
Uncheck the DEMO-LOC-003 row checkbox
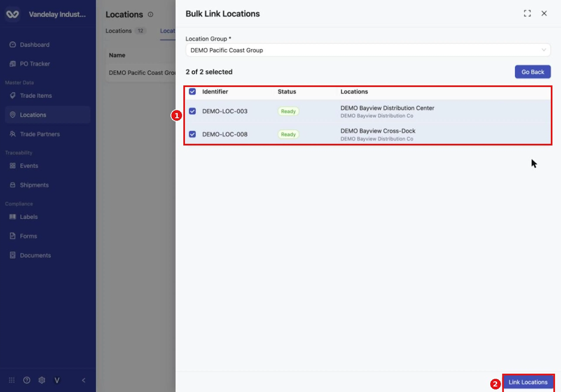[192, 111]
